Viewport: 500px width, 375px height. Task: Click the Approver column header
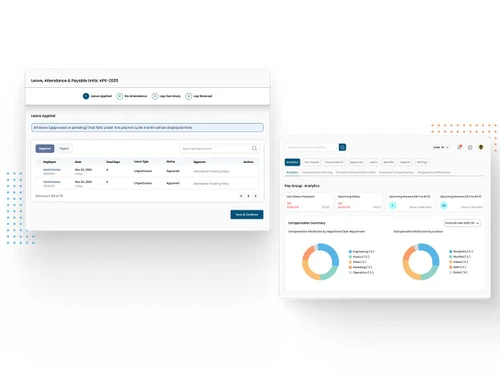pyautogui.click(x=200, y=162)
